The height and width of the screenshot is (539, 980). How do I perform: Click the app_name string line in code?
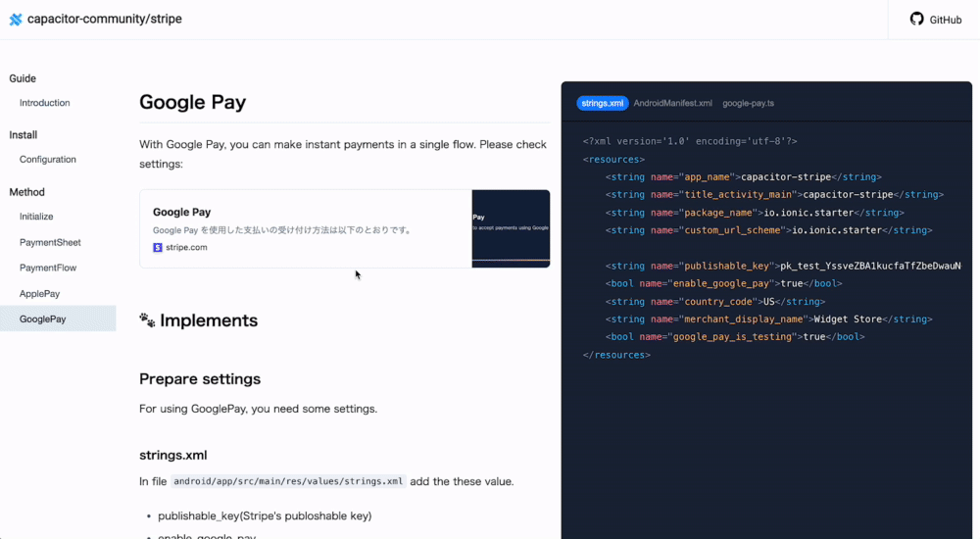(x=743, y=177)
